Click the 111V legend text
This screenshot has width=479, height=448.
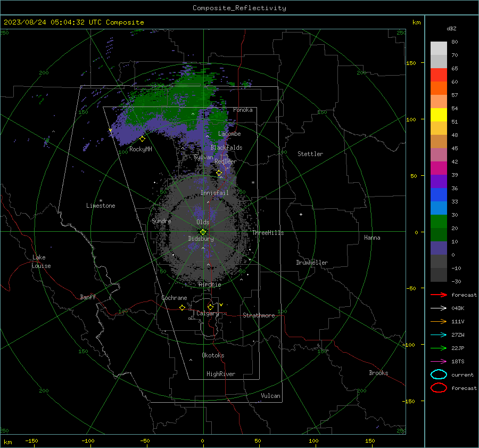click(x=458, y=321)
